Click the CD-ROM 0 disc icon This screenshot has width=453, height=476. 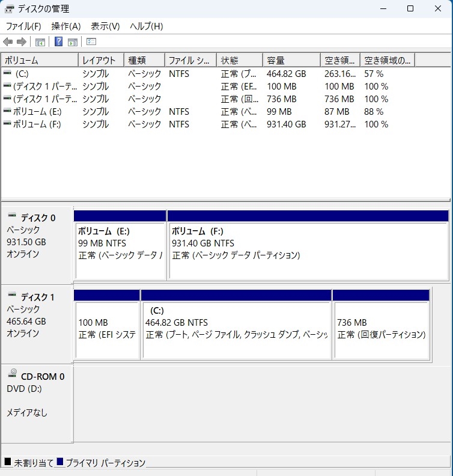13,373
